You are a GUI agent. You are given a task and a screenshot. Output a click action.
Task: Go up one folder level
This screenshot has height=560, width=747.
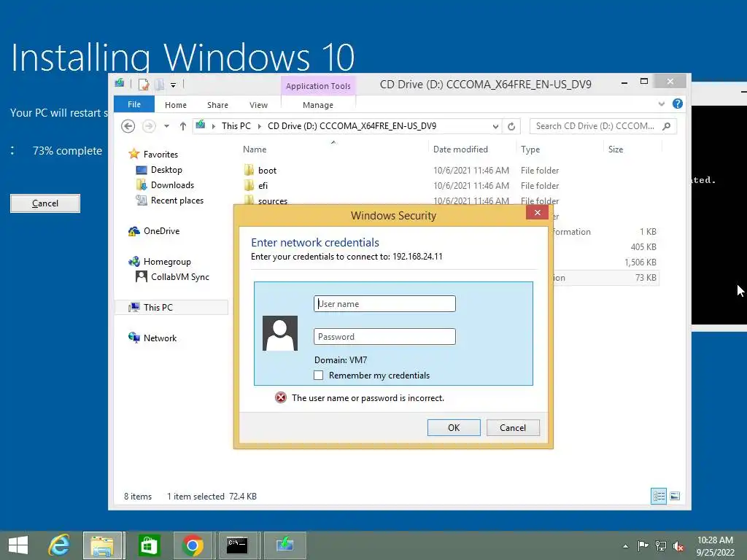(183, 126)
